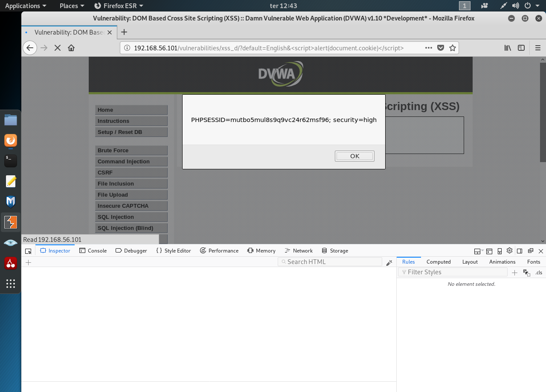546x392 pixels.
Task: Click the screen recorder camera icon
Action: [484, 6]
